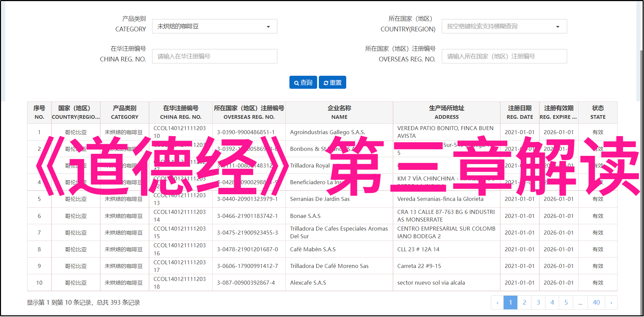Viewport: 644px width, 317px height.
Task: Click address sector nuevo sol via alcala
Action: pyautogui.click(x=431, y=283)
